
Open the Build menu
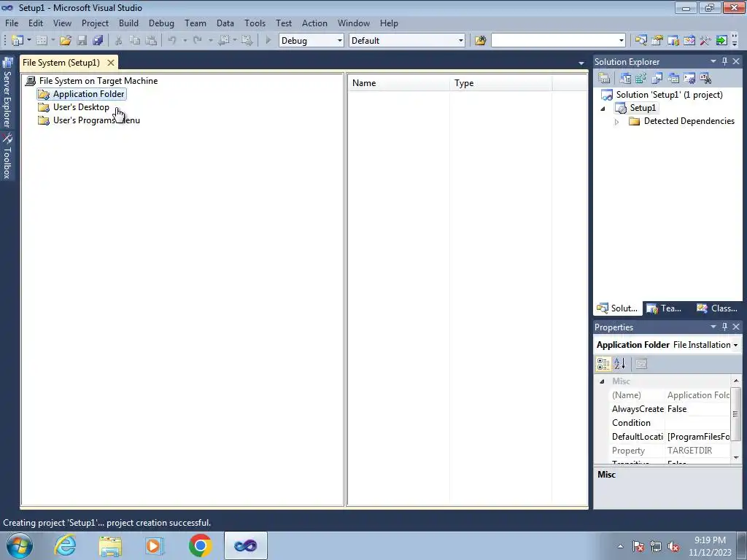pyautogui.click(x=128, y=23)
